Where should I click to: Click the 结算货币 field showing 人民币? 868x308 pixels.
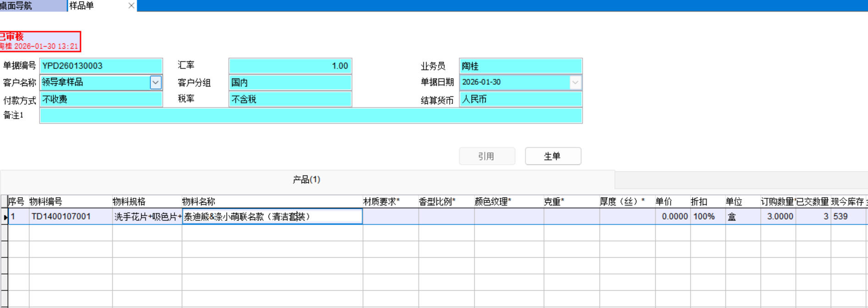[520, 99]
